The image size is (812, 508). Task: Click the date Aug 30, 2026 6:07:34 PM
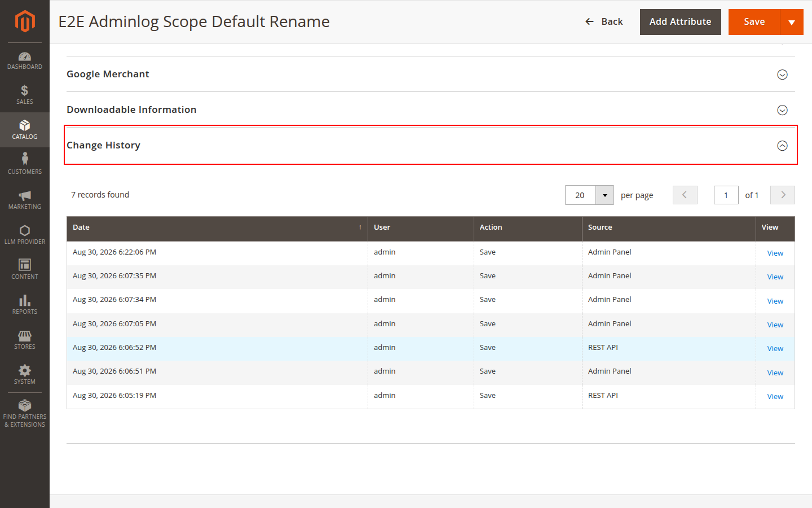tap(114, 300)
